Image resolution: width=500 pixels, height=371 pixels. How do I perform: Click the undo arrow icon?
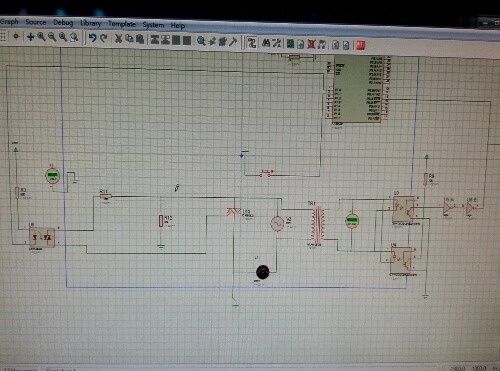click(92, 38)
